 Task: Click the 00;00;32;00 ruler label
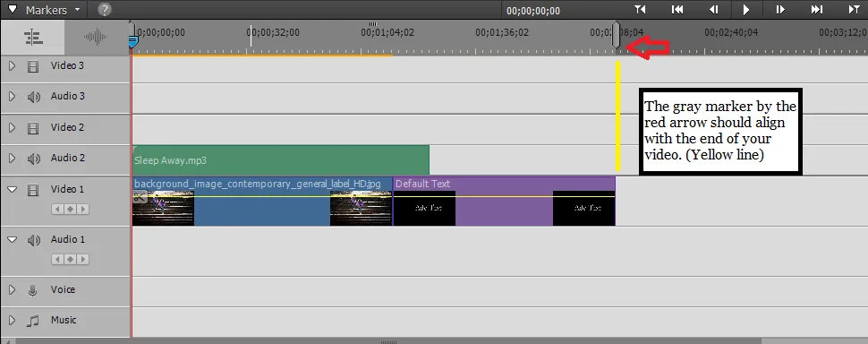tap(273, 32)
